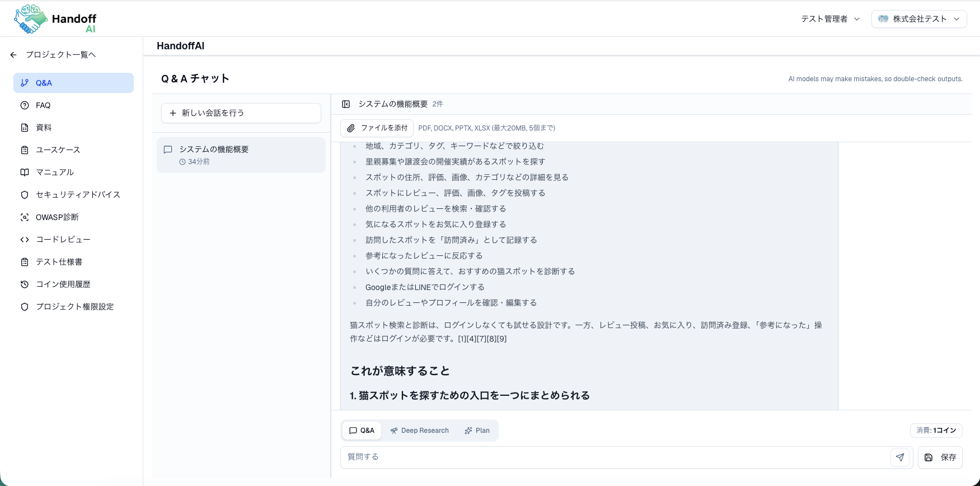The height and width of the screenshot is (486, 980).
Task: Select the システムの機能概要 conversation in list
Action: click(x=241, y=155)
